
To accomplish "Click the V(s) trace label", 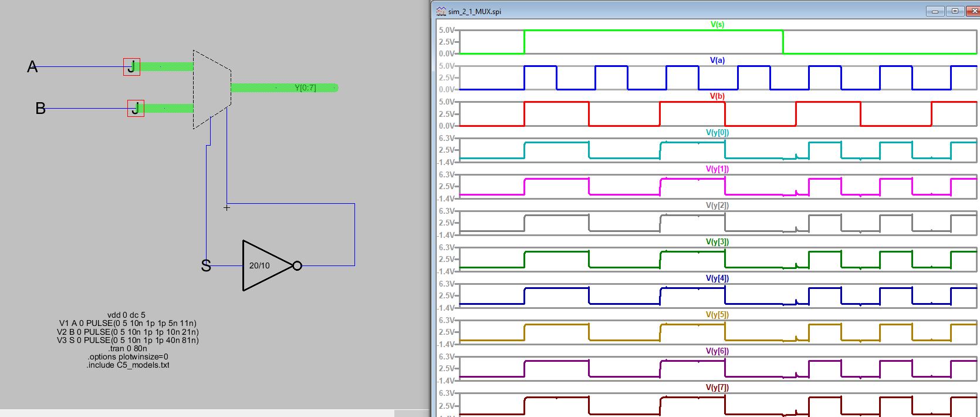I will coord(717,25).
